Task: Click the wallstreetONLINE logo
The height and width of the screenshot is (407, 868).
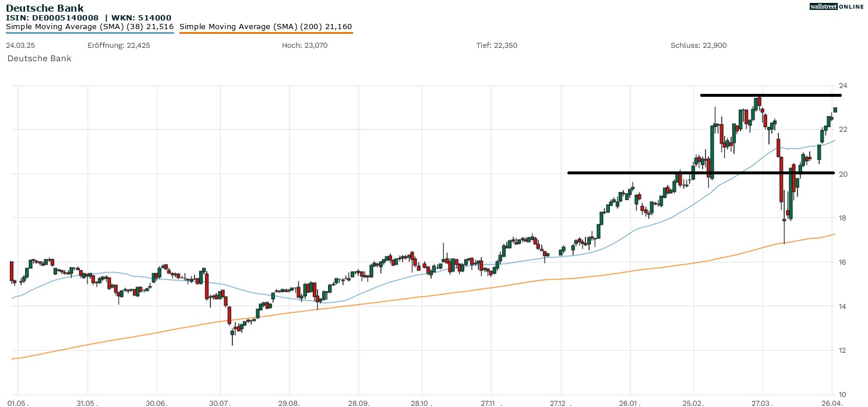Action: coord(837,6)
